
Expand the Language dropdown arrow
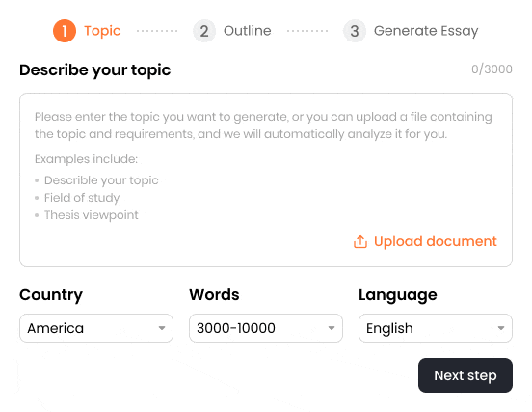tap(501, 328)
